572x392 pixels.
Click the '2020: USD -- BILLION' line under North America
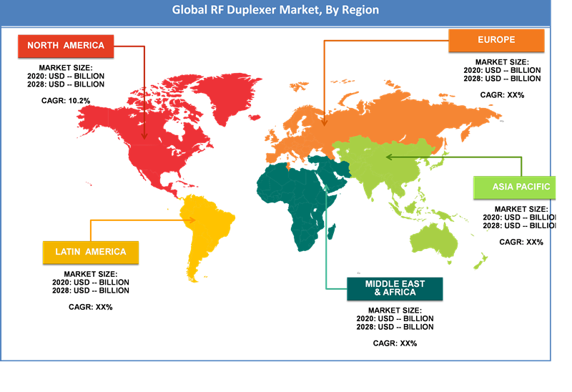[66, 76]
